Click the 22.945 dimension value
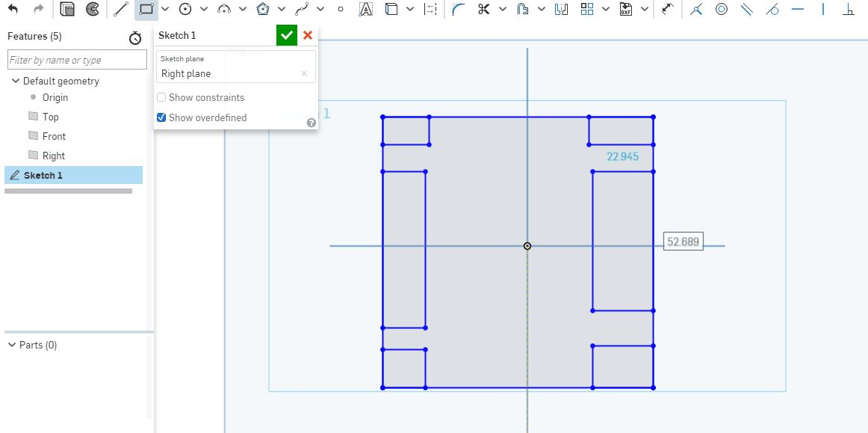 point(623,157)
